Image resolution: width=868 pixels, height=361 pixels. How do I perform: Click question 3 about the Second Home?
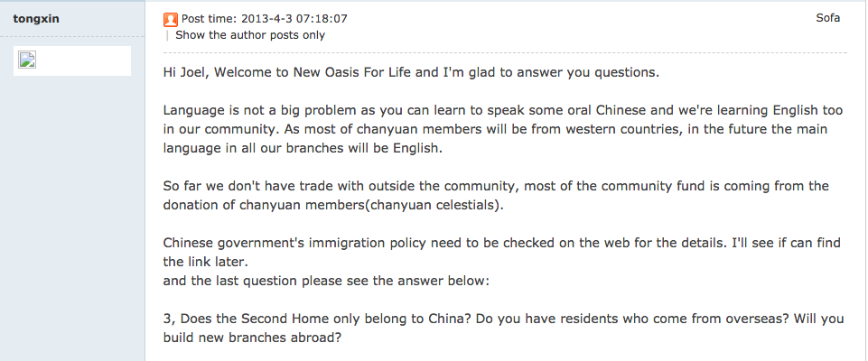tap(504, 328)
